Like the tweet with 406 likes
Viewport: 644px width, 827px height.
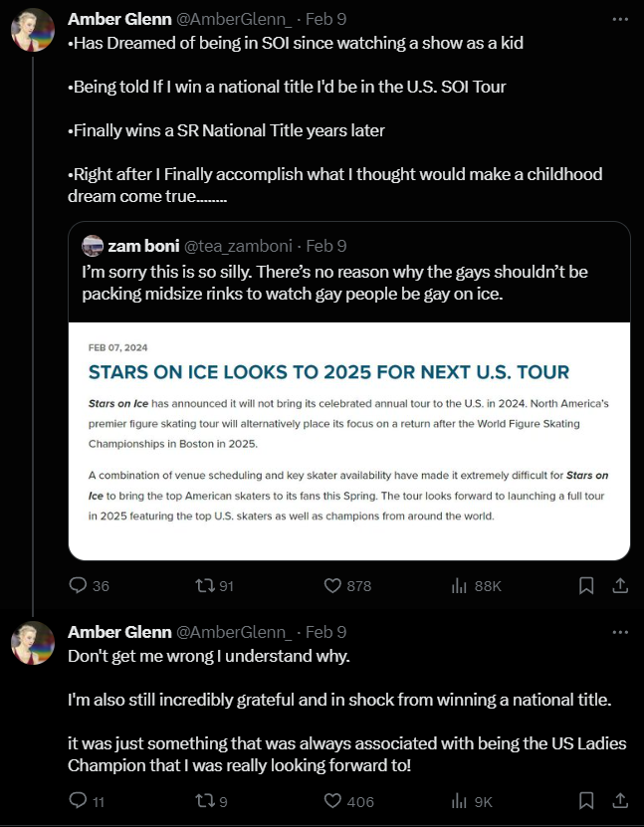333,800
